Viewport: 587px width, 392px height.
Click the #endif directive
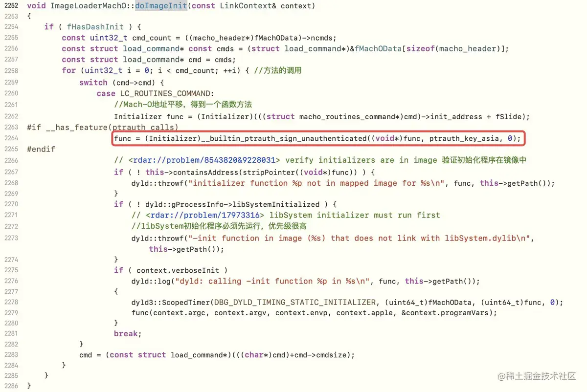click(x=41, y=149)
